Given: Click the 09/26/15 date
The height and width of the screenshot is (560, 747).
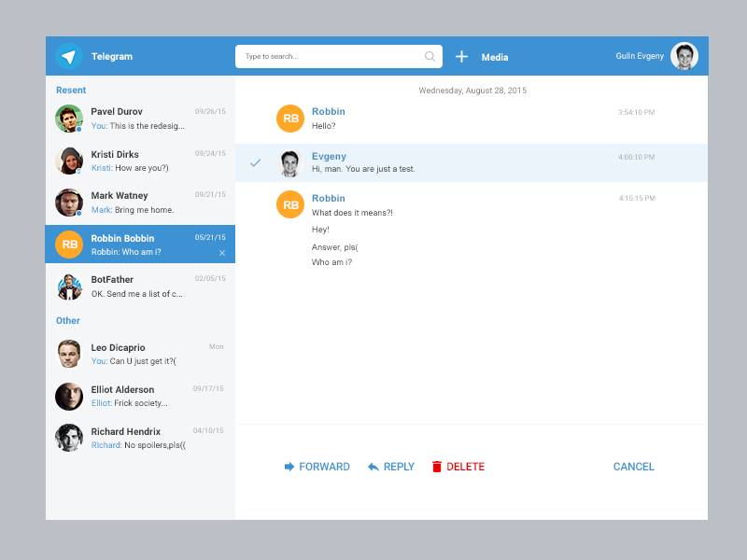Looking at the screenshot, I should coord(210,111).
